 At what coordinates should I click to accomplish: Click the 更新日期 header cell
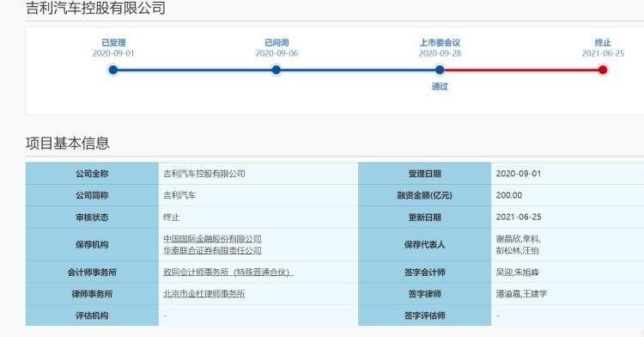[x=424, y=217]
